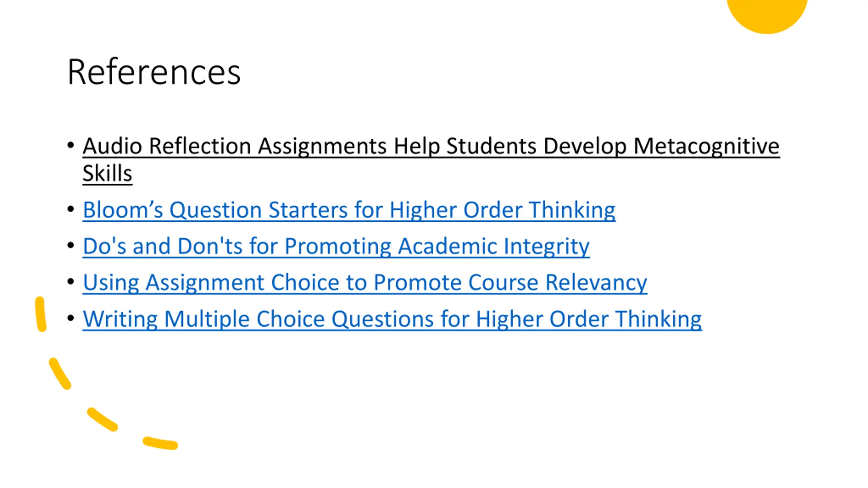Screen dimensions: 868x488
Task: Select the second yellow dash of the arc
Action: [60, 373]
